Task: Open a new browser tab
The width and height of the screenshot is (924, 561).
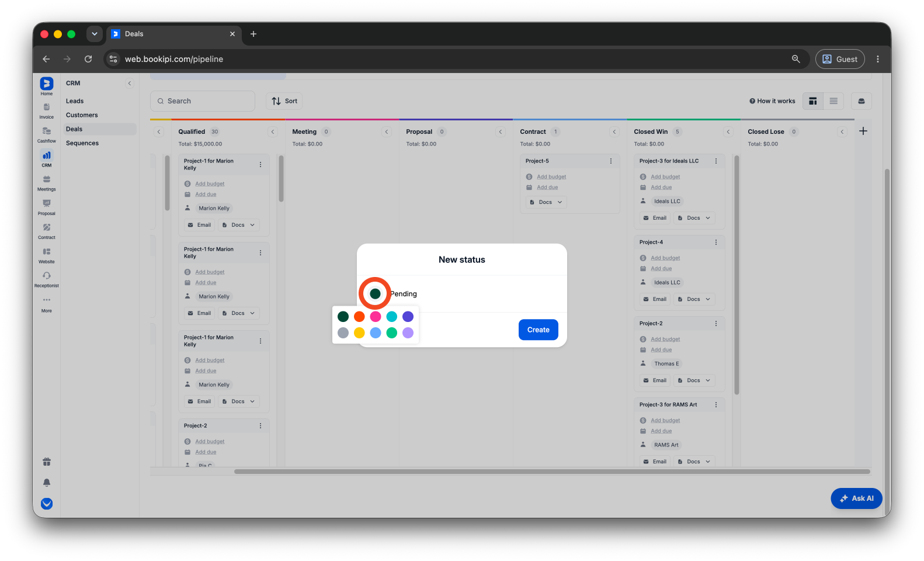Action: click(253, 34)
